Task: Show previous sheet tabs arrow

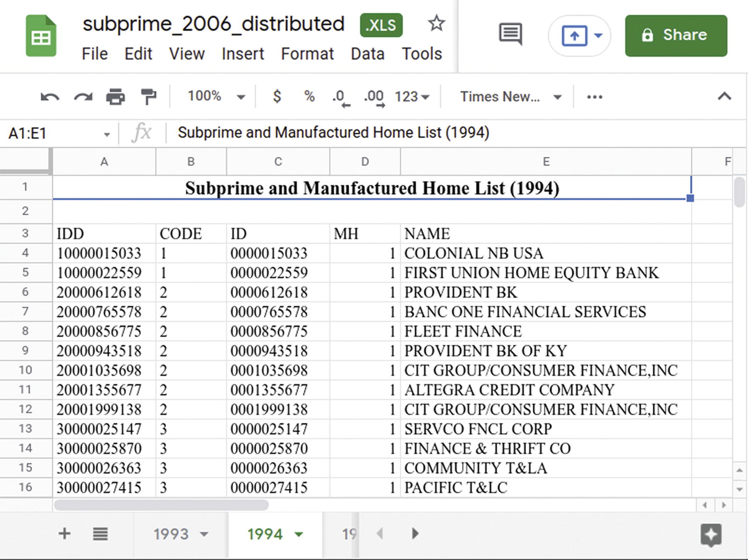Action: tap(380, 533)
